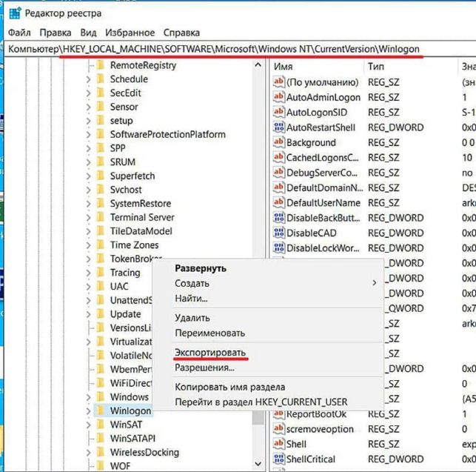The height and width of the screenshot is (472, 476).
Task: Select the TileDataModel folder icon
Action: (100, 231)
